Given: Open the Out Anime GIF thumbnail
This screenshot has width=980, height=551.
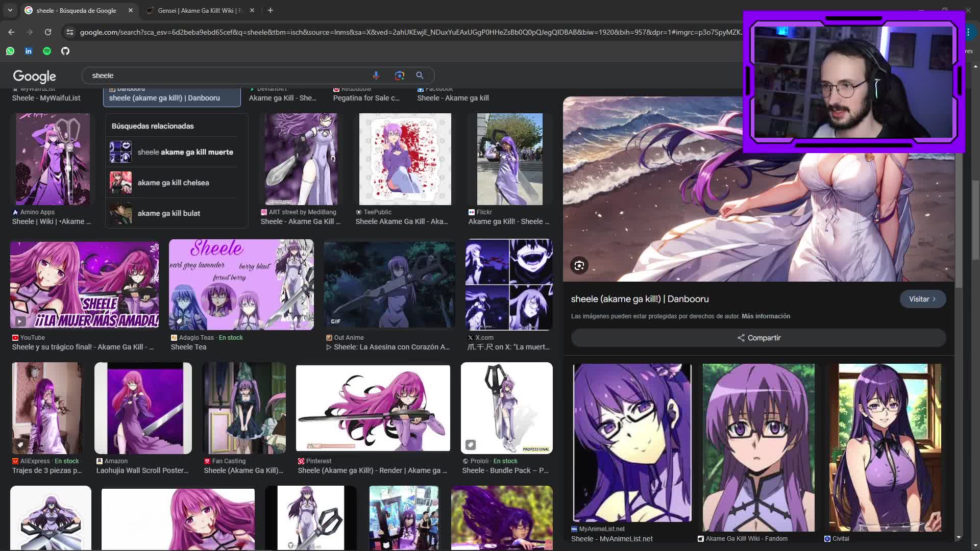Looking at the screenshot, I should coord(389,284).
